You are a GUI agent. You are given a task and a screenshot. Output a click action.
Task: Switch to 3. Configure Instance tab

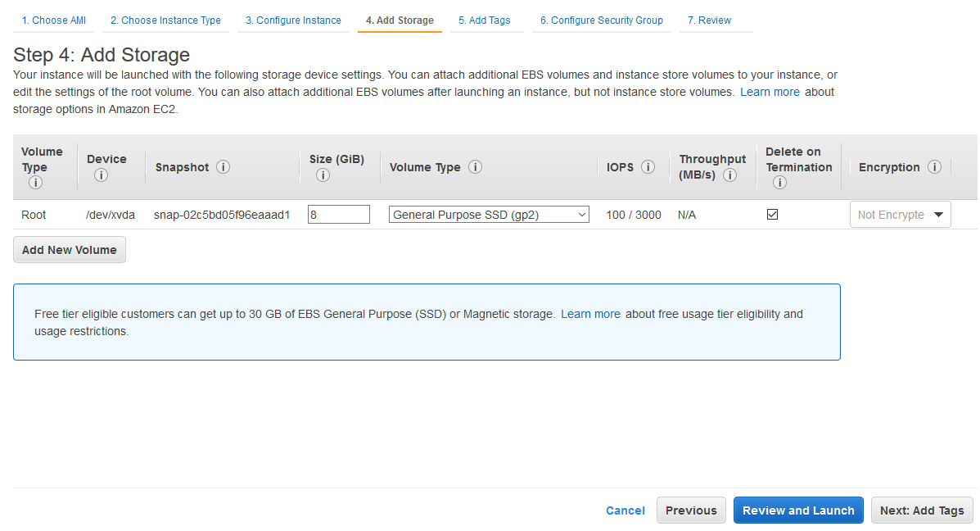click(293, 20)
